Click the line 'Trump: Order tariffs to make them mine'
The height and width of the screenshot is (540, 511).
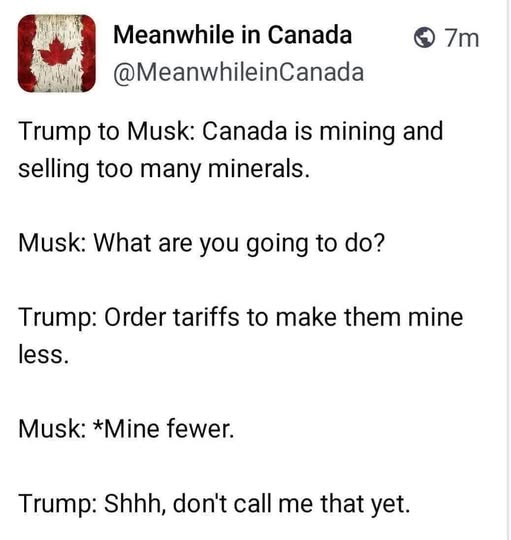pyautogui.click(x=241, y=318)
